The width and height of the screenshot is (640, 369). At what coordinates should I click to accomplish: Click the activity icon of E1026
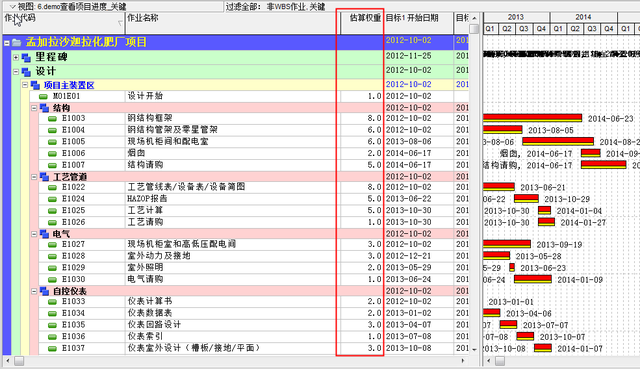[x=52, y=223]
